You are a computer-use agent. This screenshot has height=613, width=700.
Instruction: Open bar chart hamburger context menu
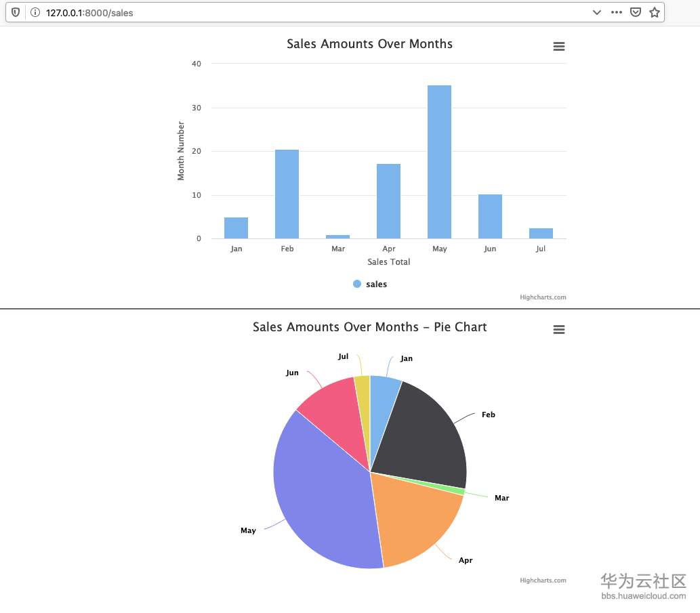click(559, 47)
